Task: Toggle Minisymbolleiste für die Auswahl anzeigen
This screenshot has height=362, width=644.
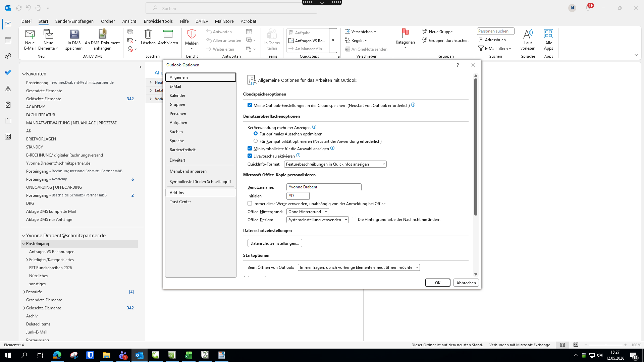Action: [250, 148]
